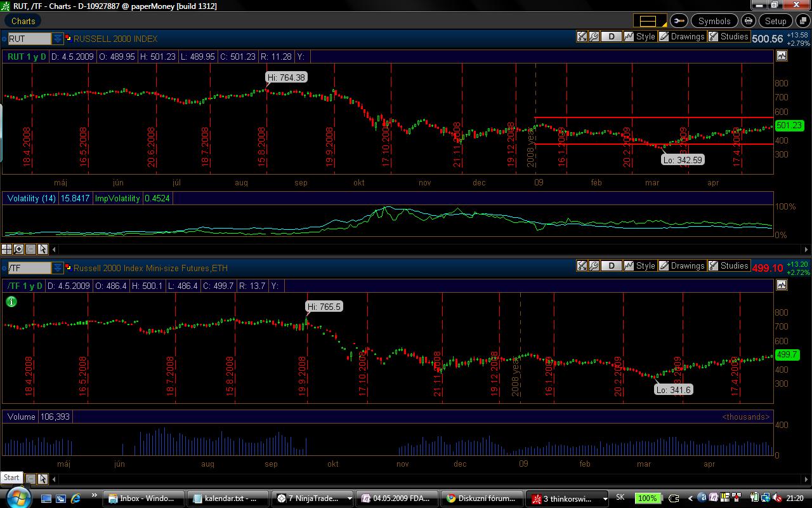Viewport: 812px width, 508px height.
Task: Click the brush-arrow tool icon in RUT chart toolbar
Action: coord(582,37)
